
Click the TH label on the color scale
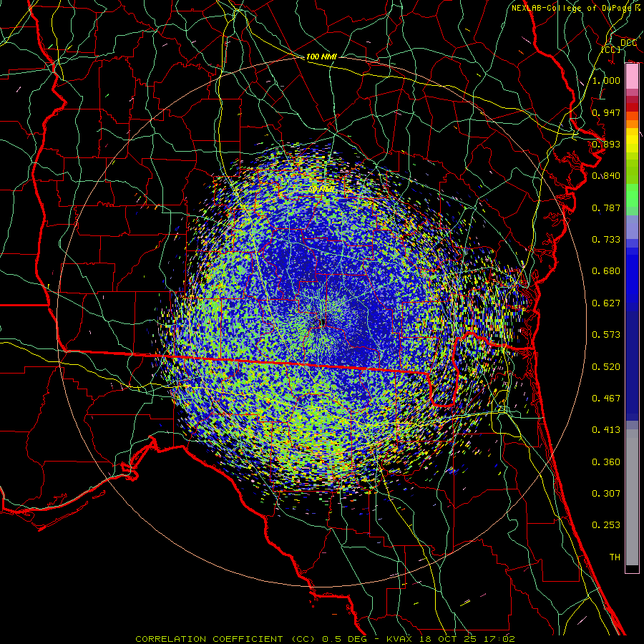(615, 557)
